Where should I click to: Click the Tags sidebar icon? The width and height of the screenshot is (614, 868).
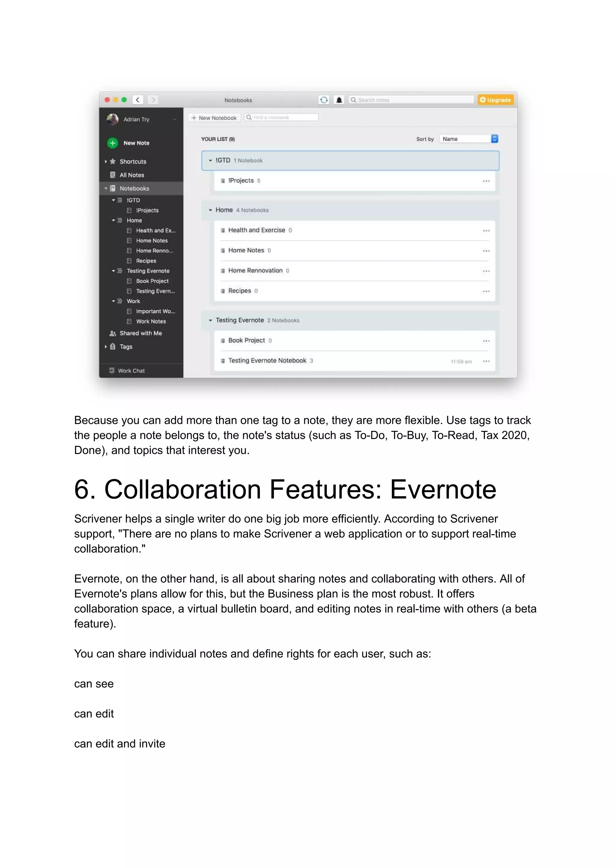click(113, 347)
